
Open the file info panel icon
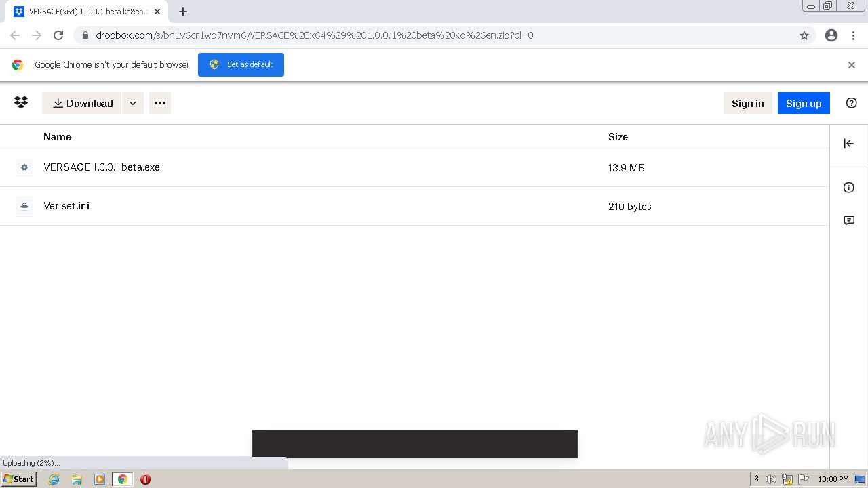pyautogui.click(x=848, y=188)
